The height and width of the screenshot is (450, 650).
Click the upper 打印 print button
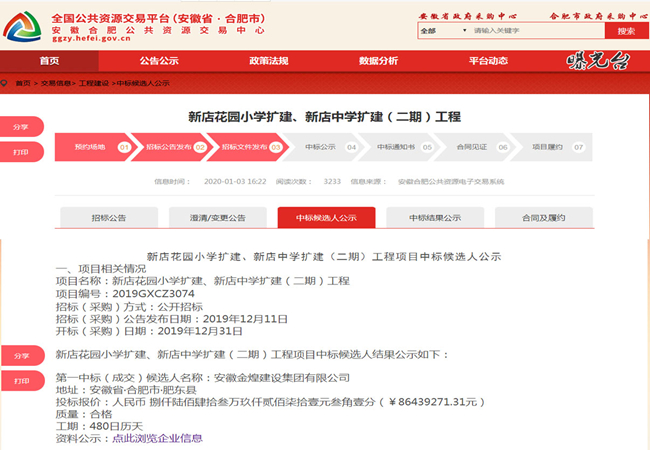coord(21,152)
